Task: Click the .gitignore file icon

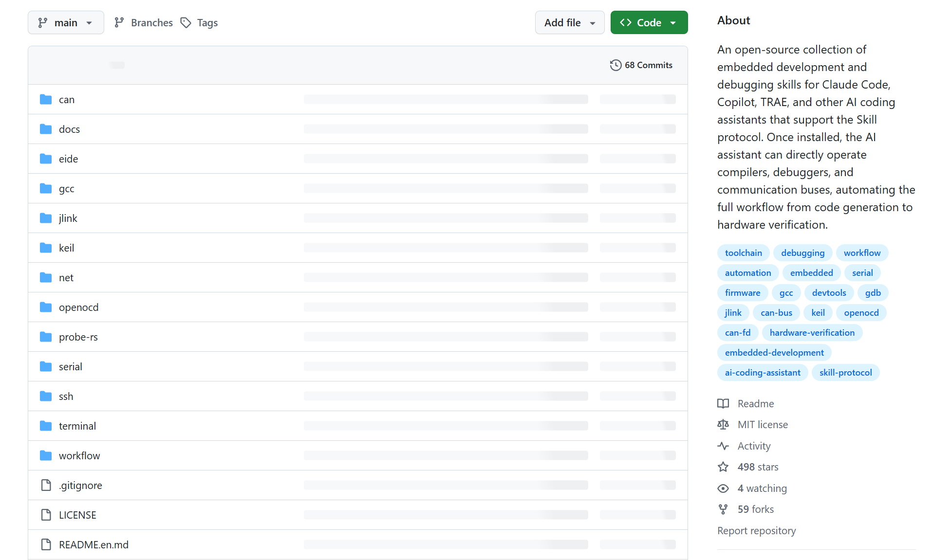Action: tap(46, 486)
